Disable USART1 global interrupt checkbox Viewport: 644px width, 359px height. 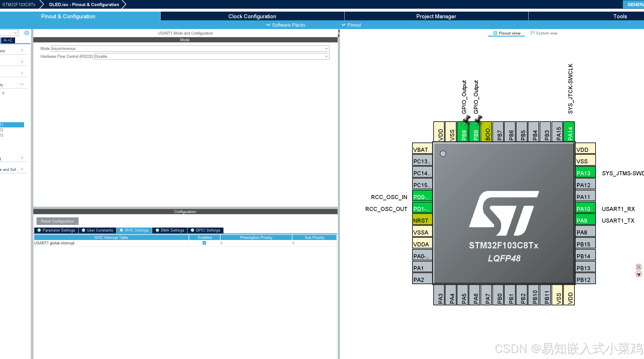pyautogui.click(x=204, y=243)
